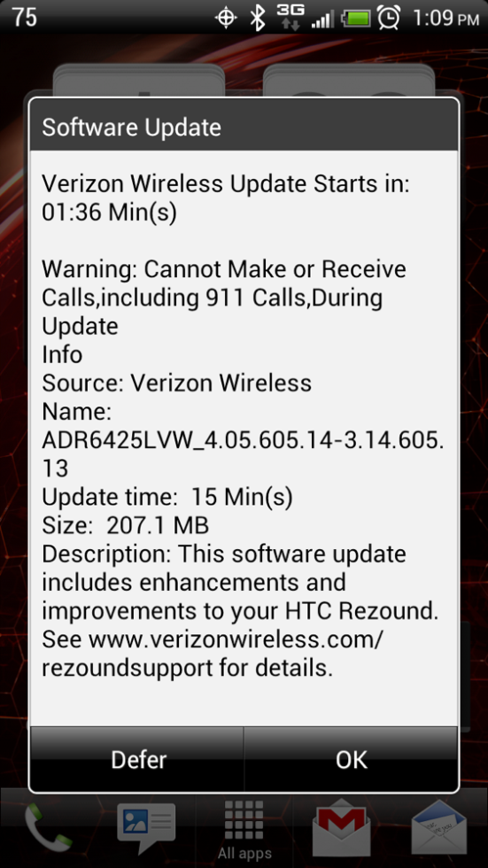Tap the update name ADR6425LVW text

click(243, 454)
